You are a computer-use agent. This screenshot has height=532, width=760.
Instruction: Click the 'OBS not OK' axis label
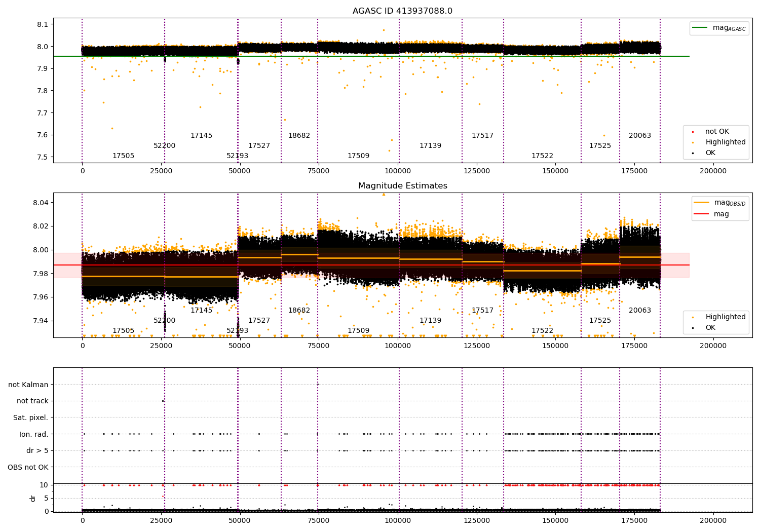[28, 467]
